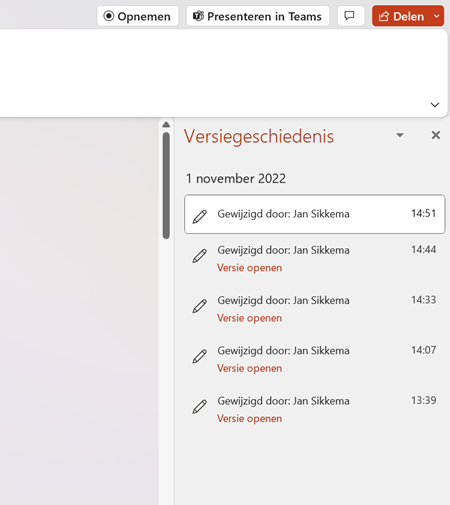Collapse the ribbon with the chevron
This screenshot has height=505, width=450.
point(435,105)
